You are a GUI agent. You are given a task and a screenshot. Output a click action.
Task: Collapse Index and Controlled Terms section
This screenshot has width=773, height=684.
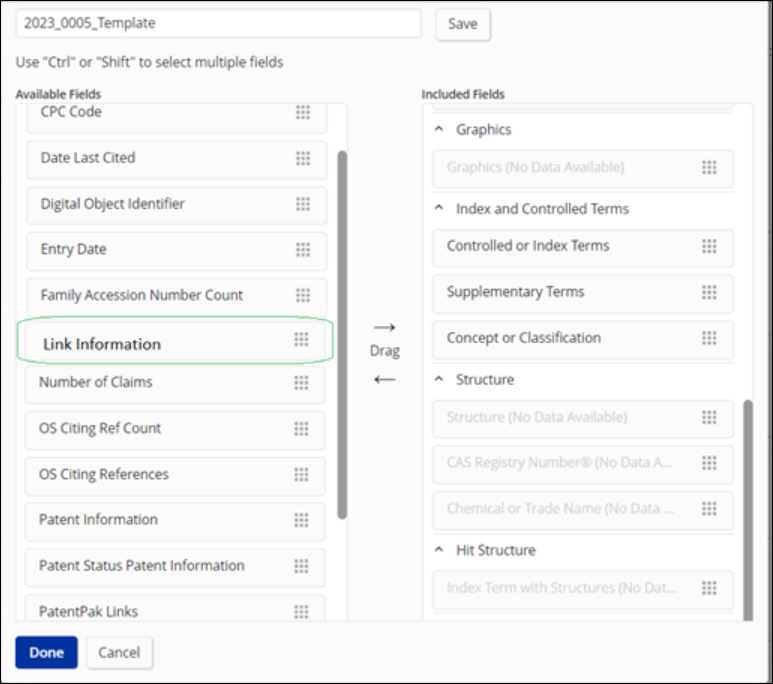[x=438, y=209]
